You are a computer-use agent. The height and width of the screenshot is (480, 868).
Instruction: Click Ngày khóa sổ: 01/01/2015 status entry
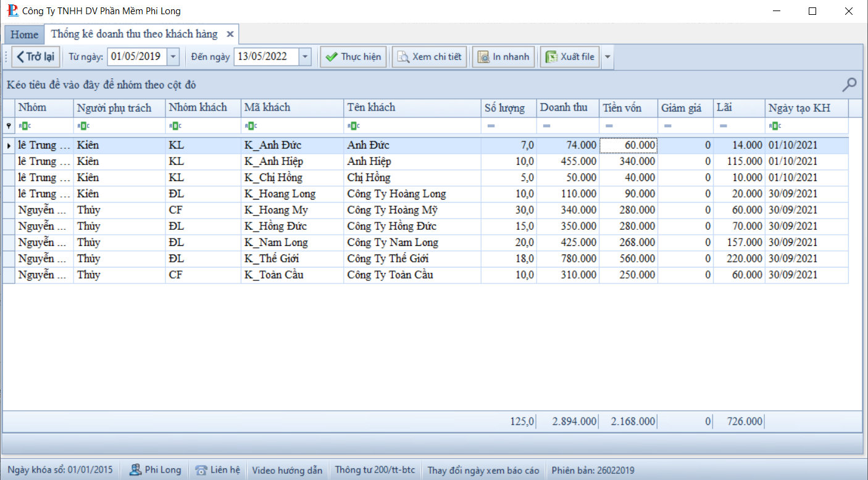pos(61,470)
